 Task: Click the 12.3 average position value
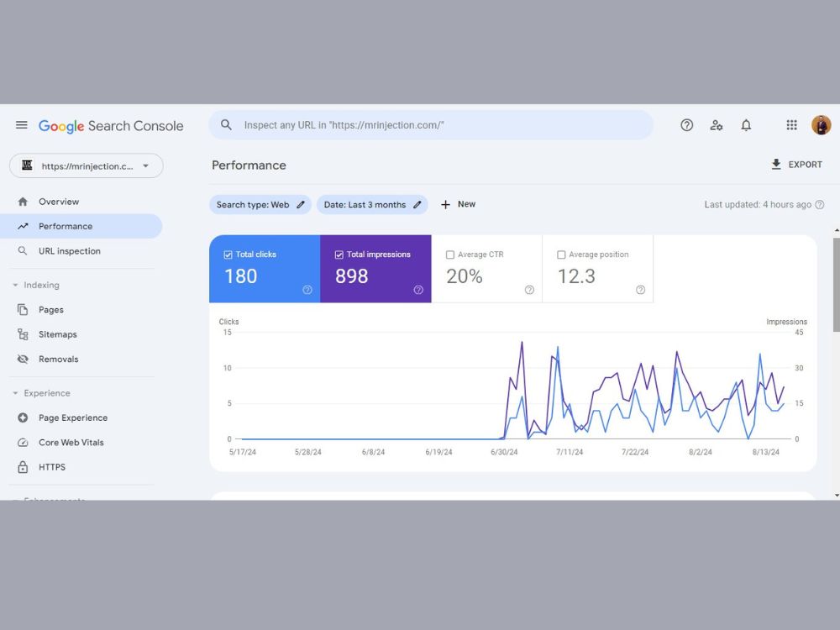576,276
